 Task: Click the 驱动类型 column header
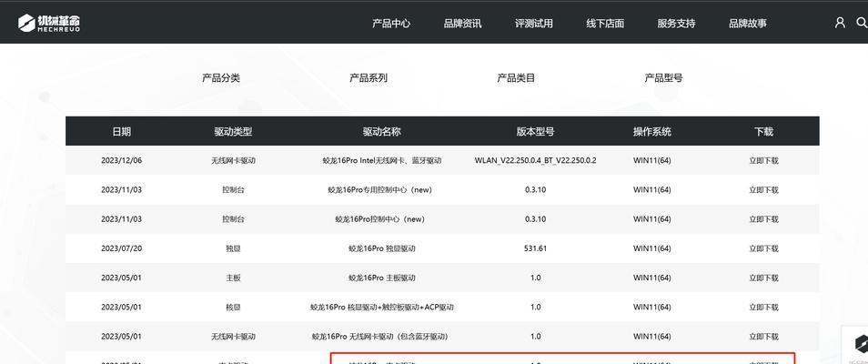tap(233, 131)
